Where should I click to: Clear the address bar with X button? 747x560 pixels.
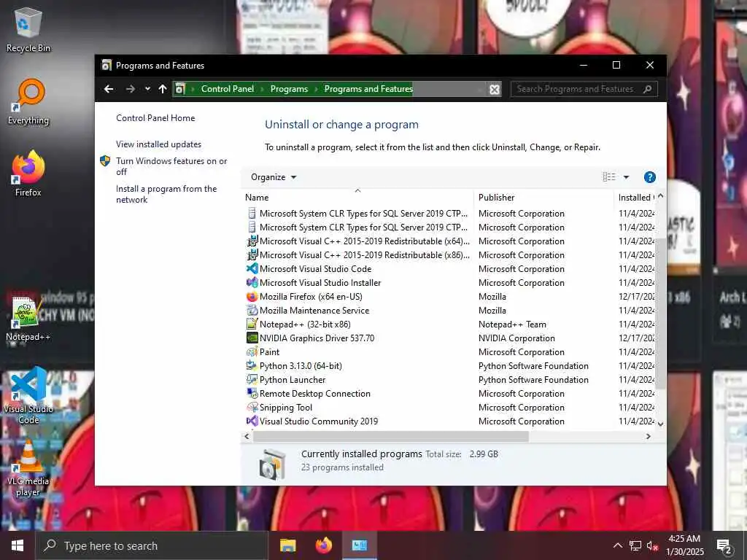click(x=495, y=90)
